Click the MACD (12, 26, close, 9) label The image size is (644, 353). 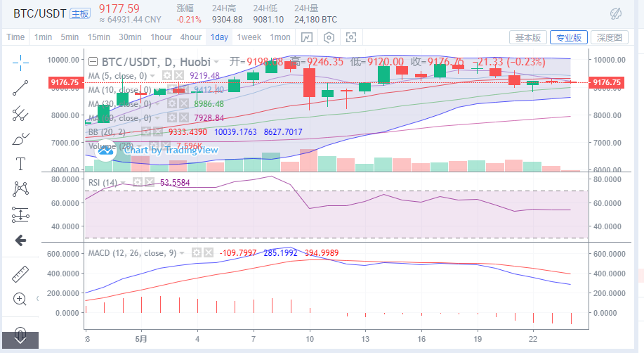click(x=132, y=253)
